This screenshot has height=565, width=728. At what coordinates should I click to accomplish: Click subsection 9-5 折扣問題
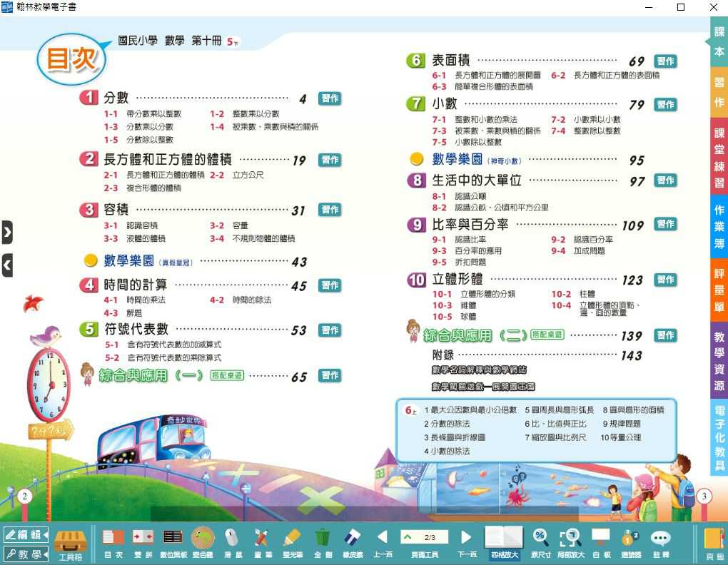(459, 262)
